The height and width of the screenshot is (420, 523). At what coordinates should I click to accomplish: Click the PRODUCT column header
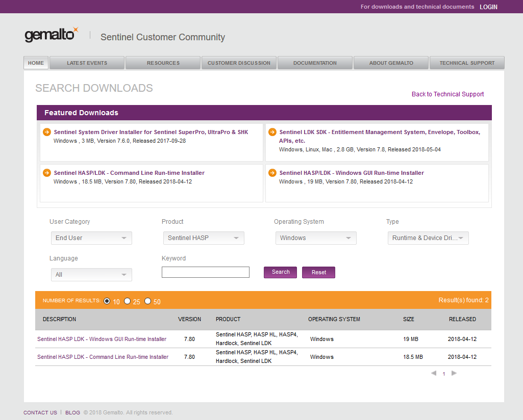pos(228,319)
